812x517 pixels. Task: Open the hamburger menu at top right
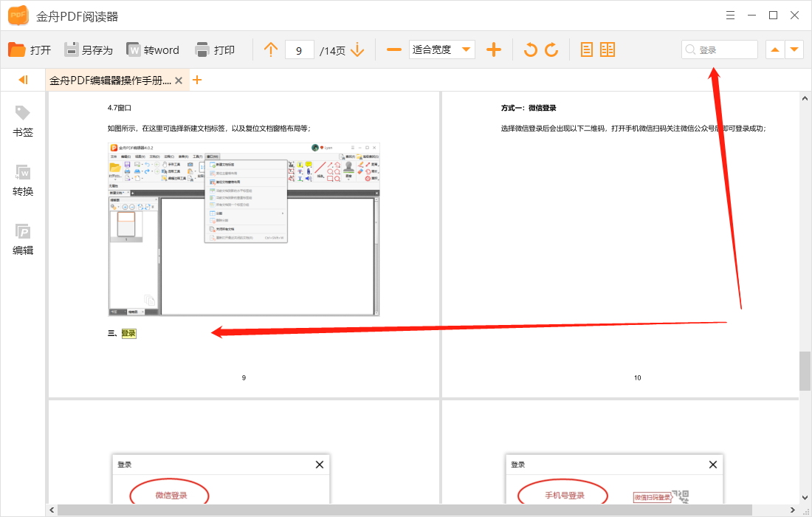730,15
